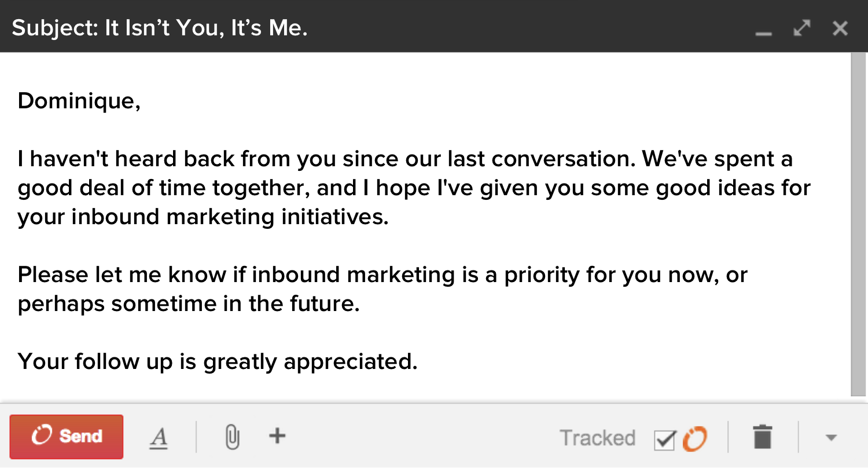Image resolution: width=868 pixels, height=468 pixels.
Task: Open the text formatting options
Action: coord(159,437)
